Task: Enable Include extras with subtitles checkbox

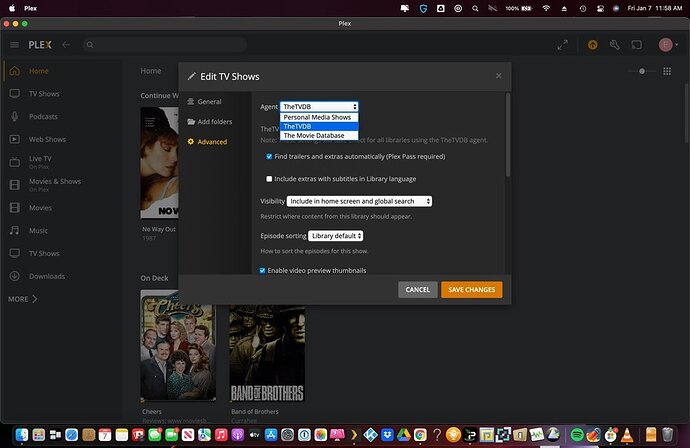Action: tap(269, 179)
